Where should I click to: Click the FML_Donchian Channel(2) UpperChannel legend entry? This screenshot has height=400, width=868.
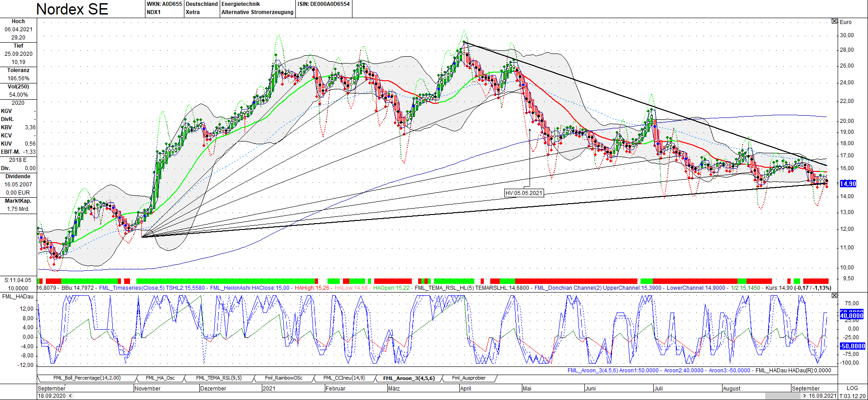point(598,288)
